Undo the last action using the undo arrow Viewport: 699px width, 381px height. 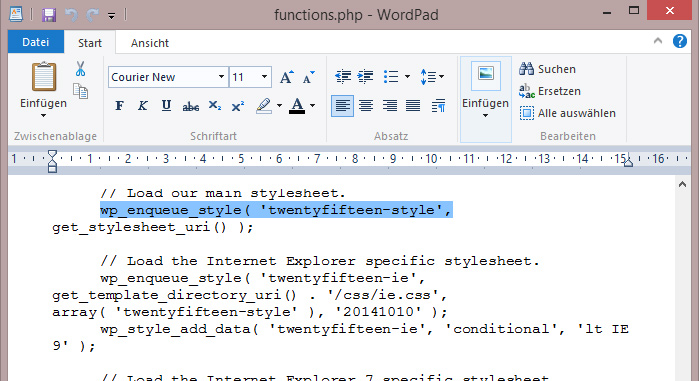click(x=71, y=15)
